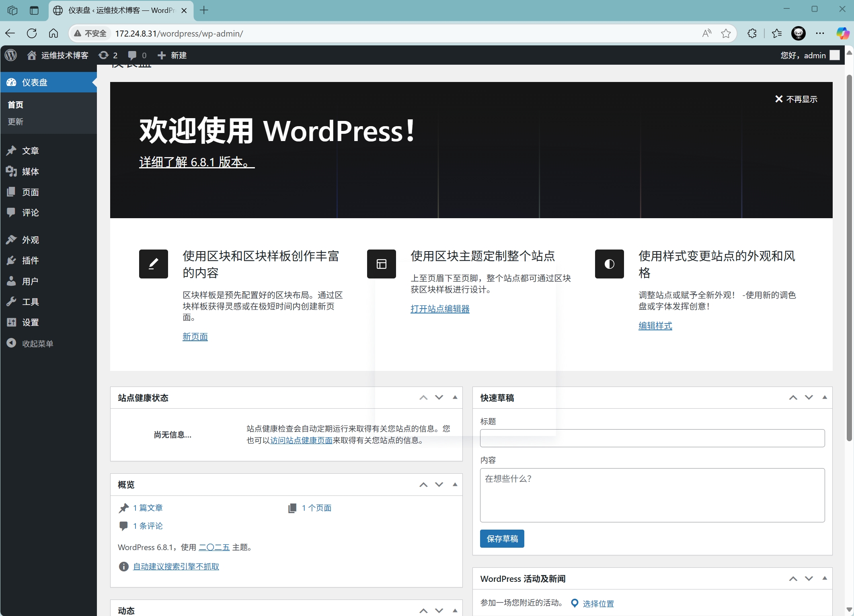Screen dimensions: 854x616
Task: Open a new browser tab with plus
Action: click(x=204, y=10)
